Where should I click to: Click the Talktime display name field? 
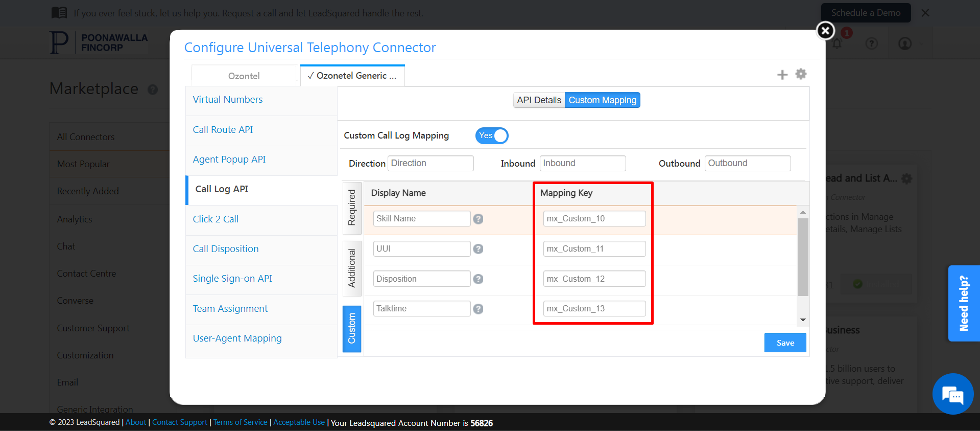[422, 309]
